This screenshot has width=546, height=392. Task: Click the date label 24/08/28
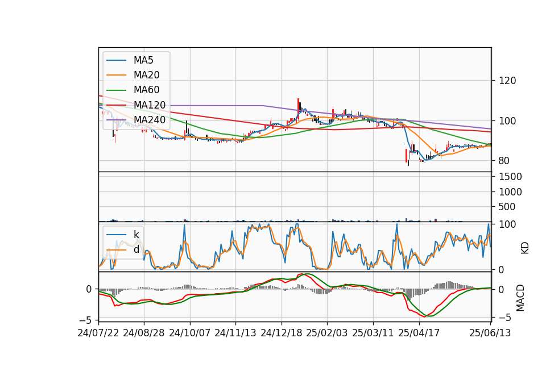click(144, 333)
